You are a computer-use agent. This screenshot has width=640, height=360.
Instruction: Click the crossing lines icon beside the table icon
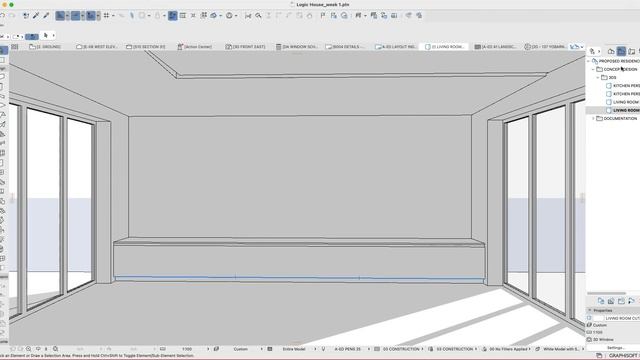(193, 16)
